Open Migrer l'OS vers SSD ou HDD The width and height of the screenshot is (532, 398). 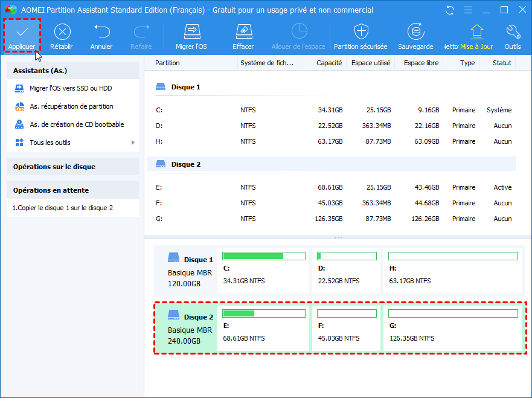71,88
